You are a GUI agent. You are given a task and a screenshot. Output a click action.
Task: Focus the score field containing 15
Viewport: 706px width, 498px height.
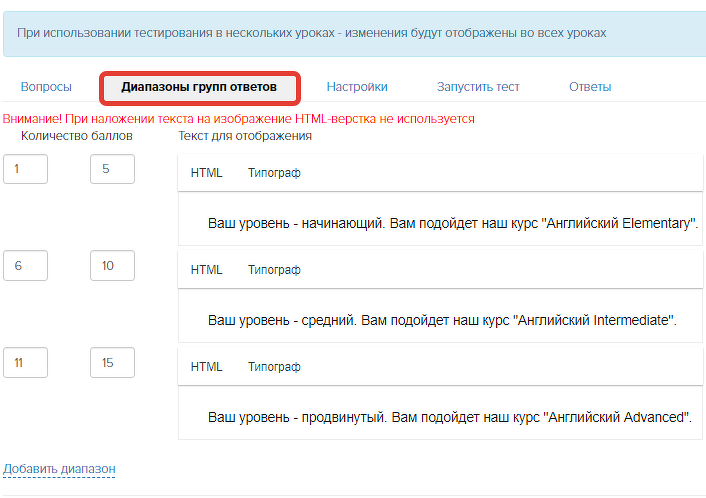pyautogui.click(x=112, y=362)
